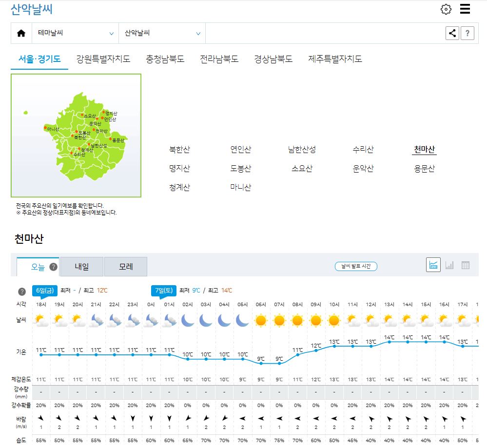Open 북한산 mountain forecast link
This screenshot has width=487, height=448.
click(179, 150)
